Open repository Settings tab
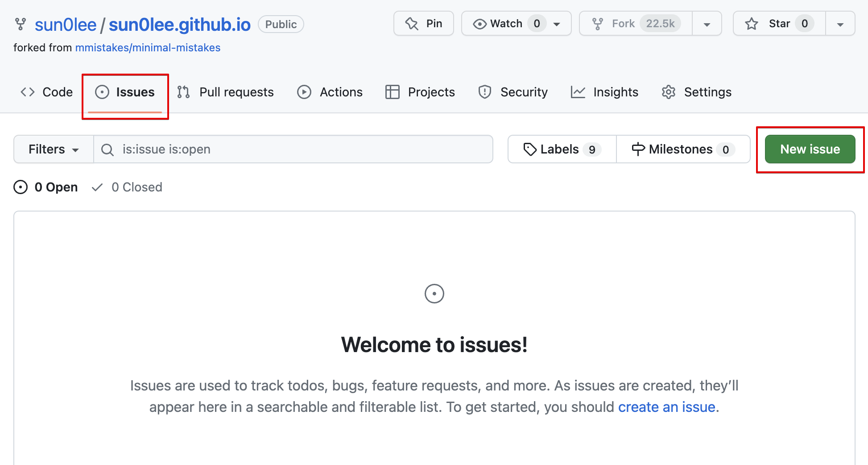 [697, 92]
